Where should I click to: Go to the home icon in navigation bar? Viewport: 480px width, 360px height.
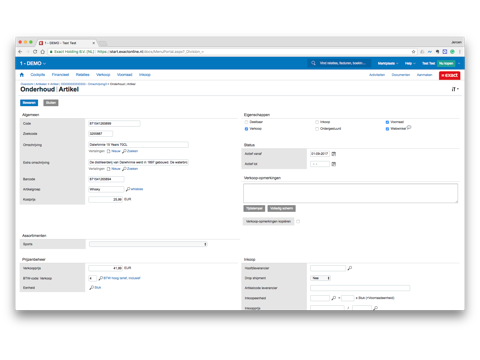pos(22,75)
